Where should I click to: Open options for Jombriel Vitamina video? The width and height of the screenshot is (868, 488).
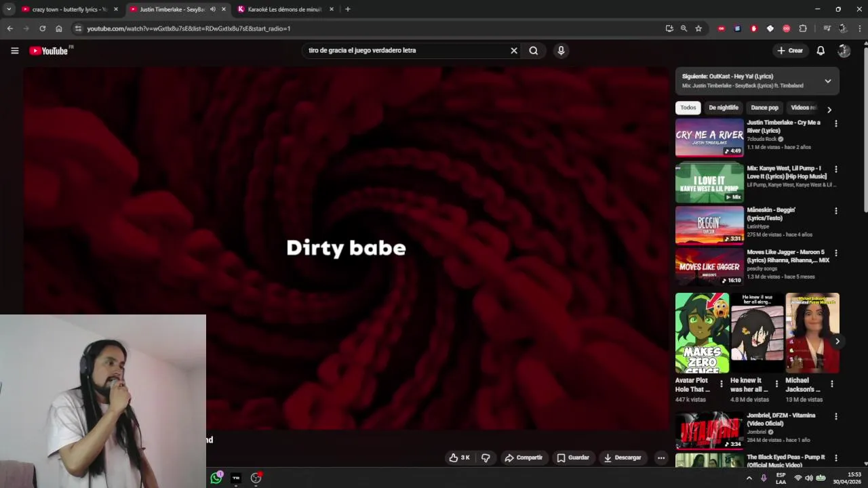[835, 417]
